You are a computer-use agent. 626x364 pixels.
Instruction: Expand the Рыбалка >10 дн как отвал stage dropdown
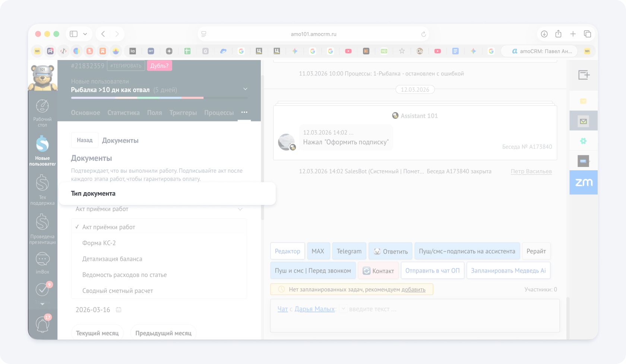pyautogui.click(x=245, y=89)
